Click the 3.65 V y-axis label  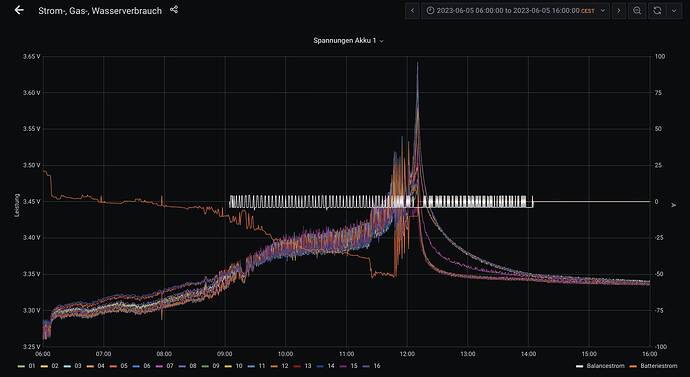(32, 56)
